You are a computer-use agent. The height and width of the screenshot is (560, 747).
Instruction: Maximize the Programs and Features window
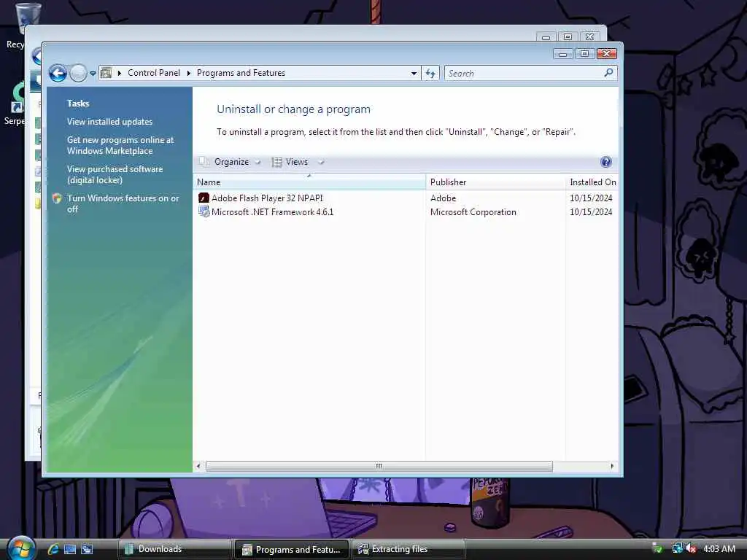[x=584, y=54]
